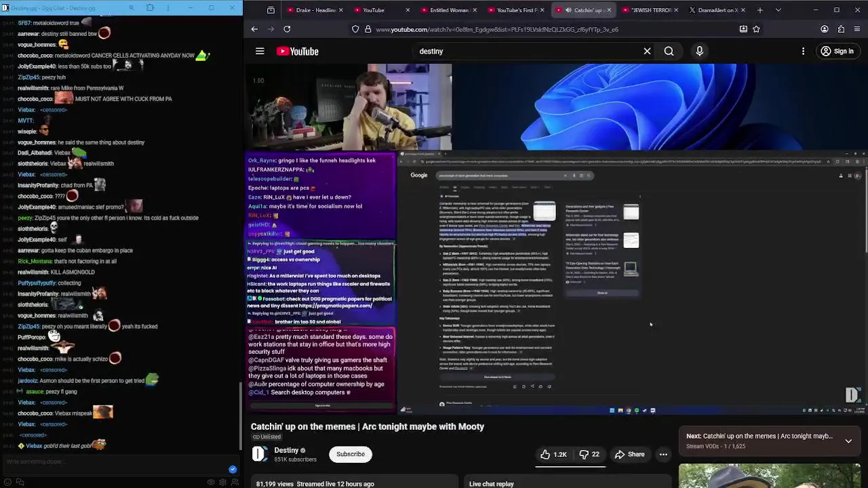Image resolution: width=868 pixels, height=488 pixels.
Task: Close the 'DramaAlert on X' tab
Action: coord(743,10)
